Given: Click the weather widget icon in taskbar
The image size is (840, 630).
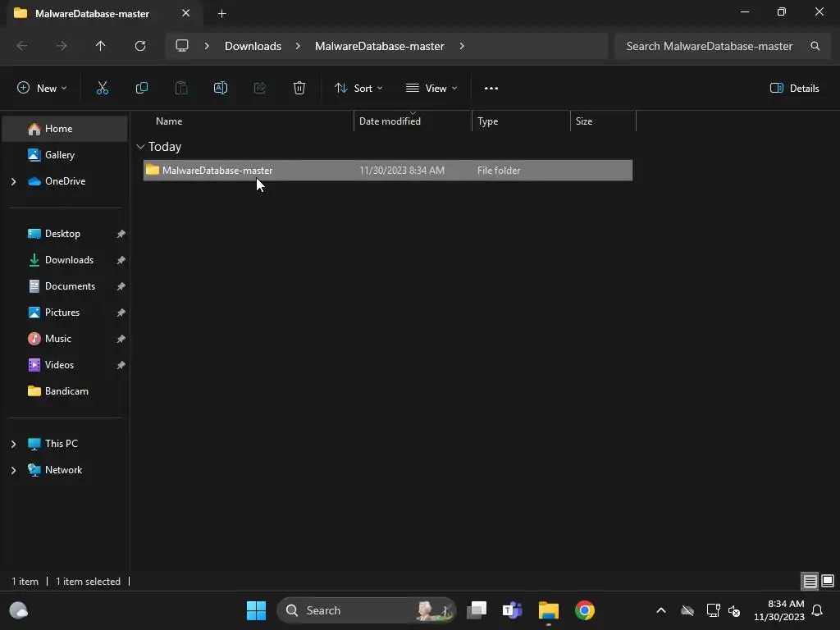Looking at the screenshot, I should click(19, 610).
